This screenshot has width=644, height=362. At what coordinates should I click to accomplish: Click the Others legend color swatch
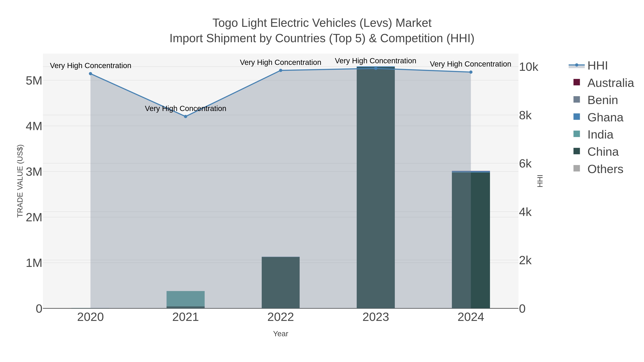coord(577,168)
